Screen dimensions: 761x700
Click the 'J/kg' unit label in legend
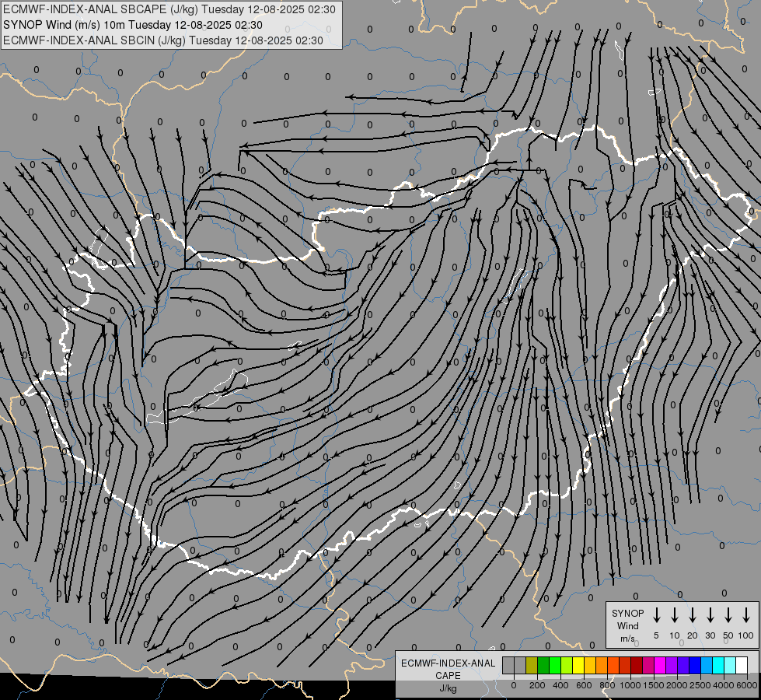point(448,688)
